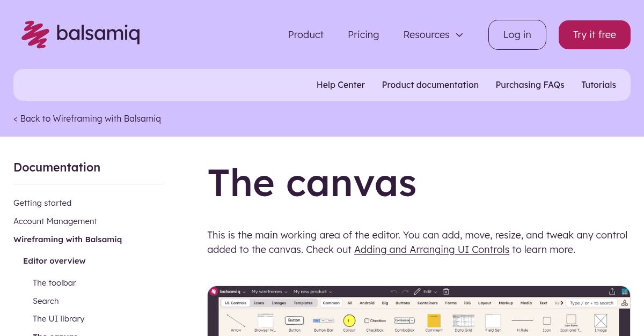Click the Balsamiq swirl logo
Image resolution: width=644 pixels, height=336 pixels.
click(x=34, y=34)
